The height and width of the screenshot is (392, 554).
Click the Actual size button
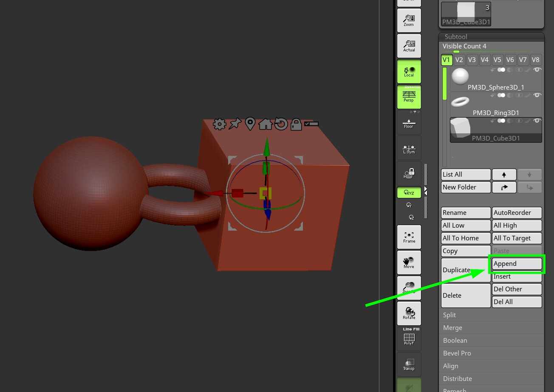tap(409, 46)
